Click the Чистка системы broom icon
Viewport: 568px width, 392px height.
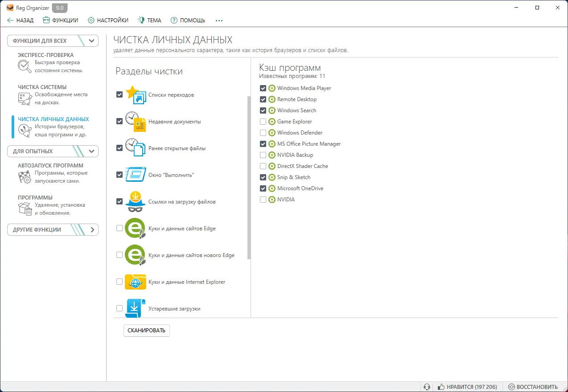coord(25,98)
